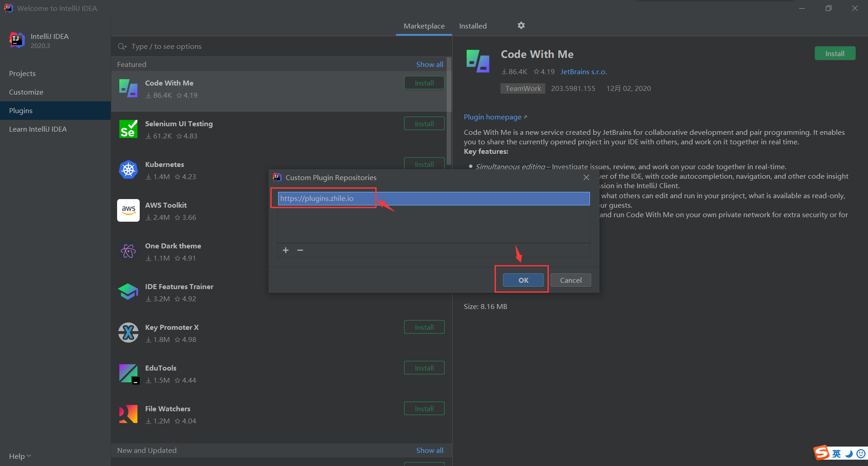
Task: Click the IDE Features Trainer plugin icon
Action: tap(128, 292)
